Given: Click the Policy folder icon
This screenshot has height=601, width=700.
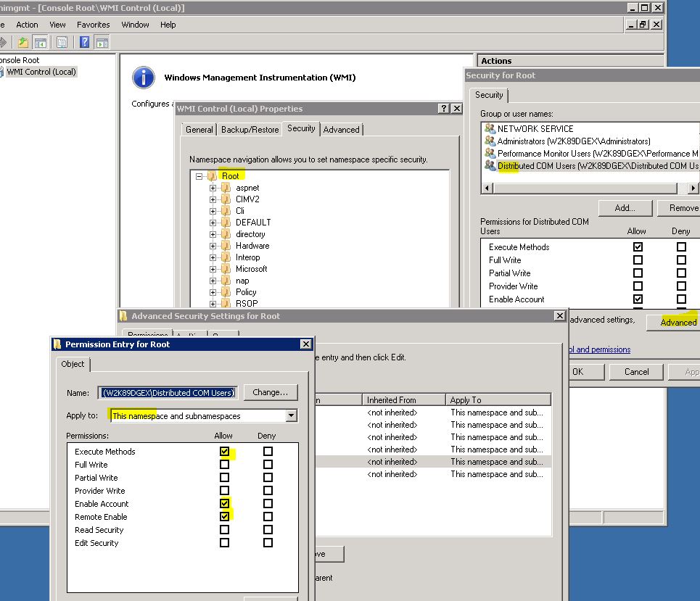Looking at the screenshot, I should pos(226,292).
